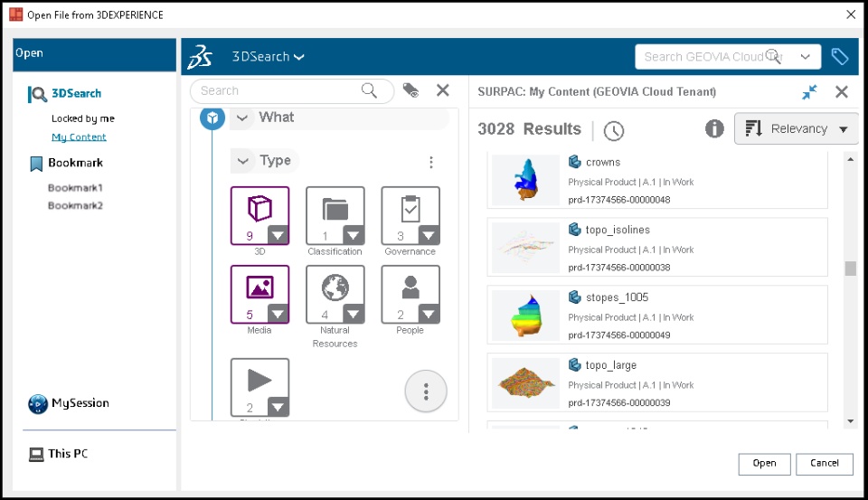The image size is (868, 500).
Task: Click the crowns product type icon
Action: point(575,162)
